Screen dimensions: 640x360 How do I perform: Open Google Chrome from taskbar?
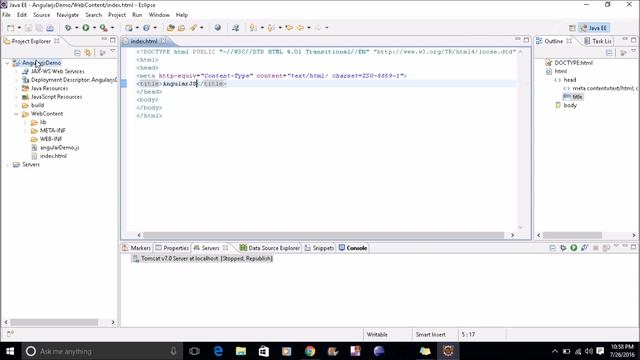(x=310, y=351)
